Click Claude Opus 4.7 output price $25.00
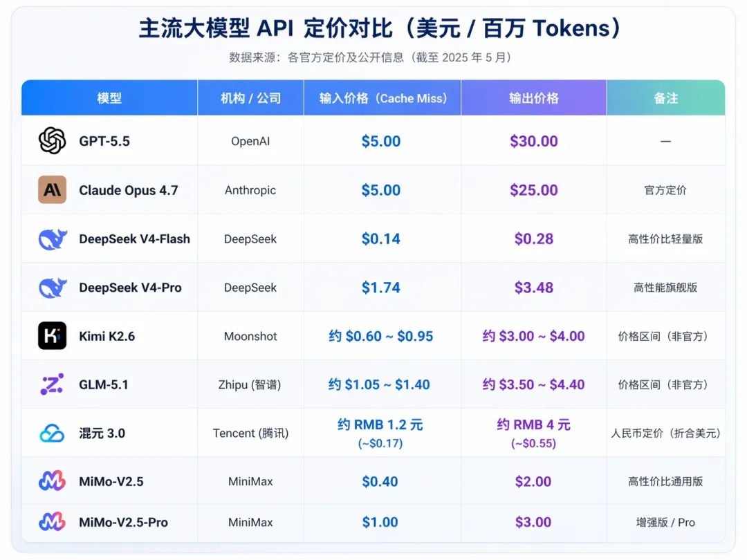747x560 pixels. point(533,190)
